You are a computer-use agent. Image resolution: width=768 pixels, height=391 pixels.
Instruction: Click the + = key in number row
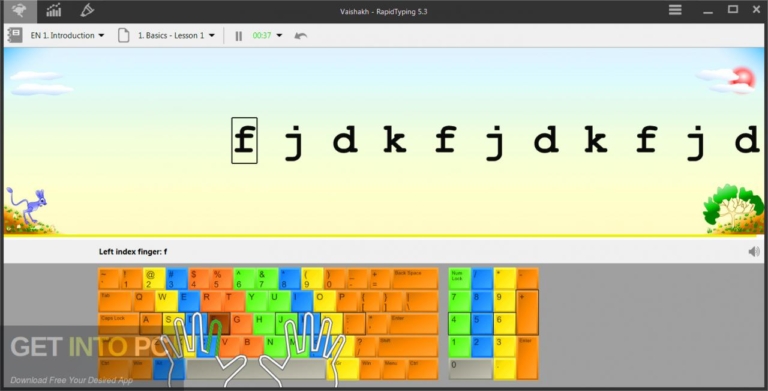(380, 278)
